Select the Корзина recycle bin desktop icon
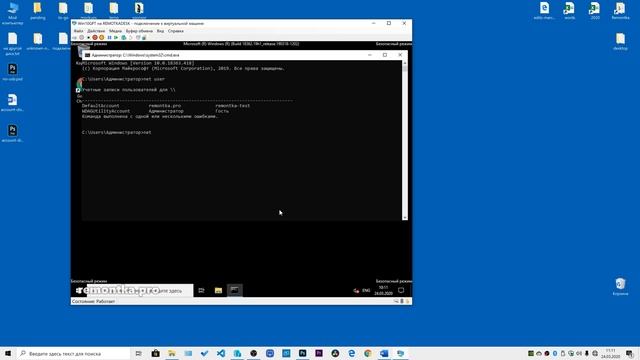The width and height of the screenshot is (640, 360). pos(620,286)
